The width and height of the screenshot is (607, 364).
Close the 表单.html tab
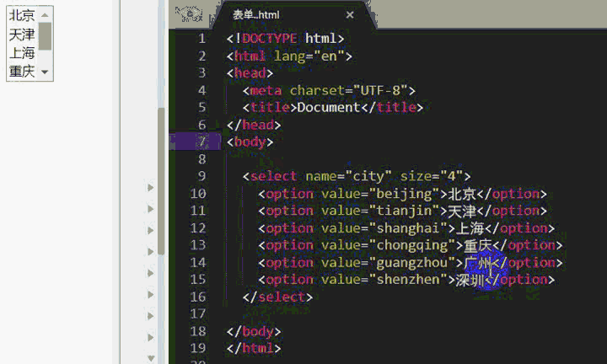[350, 15]
